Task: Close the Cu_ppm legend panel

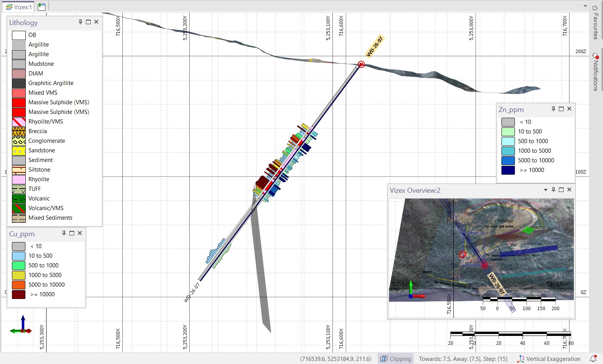Action: [80, 233]
